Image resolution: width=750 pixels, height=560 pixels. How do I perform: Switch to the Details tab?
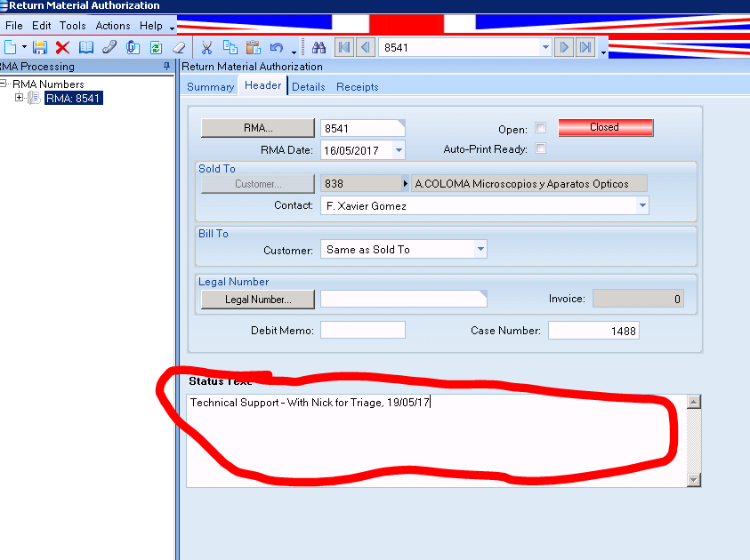point(309,87)
